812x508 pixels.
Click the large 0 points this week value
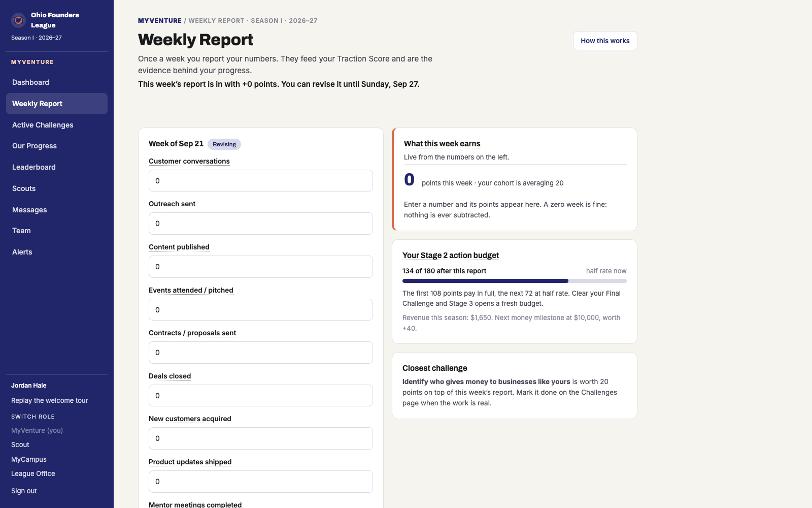click(x=409, y=180)
